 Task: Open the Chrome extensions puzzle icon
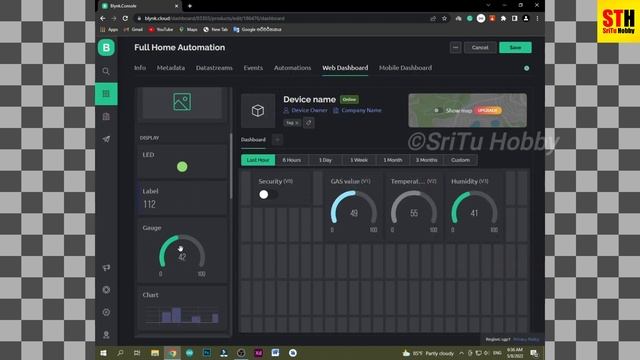click(503, 18)
